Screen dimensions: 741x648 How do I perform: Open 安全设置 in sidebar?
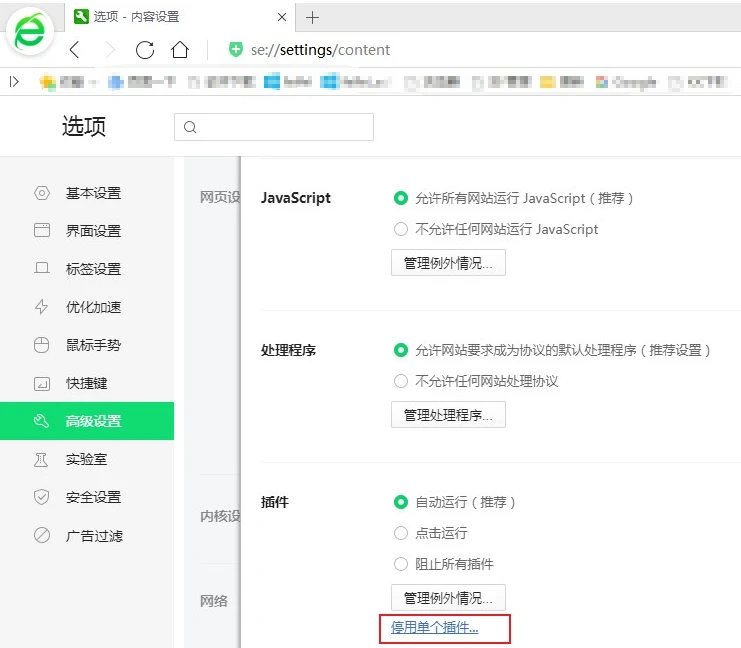(87, 497)
